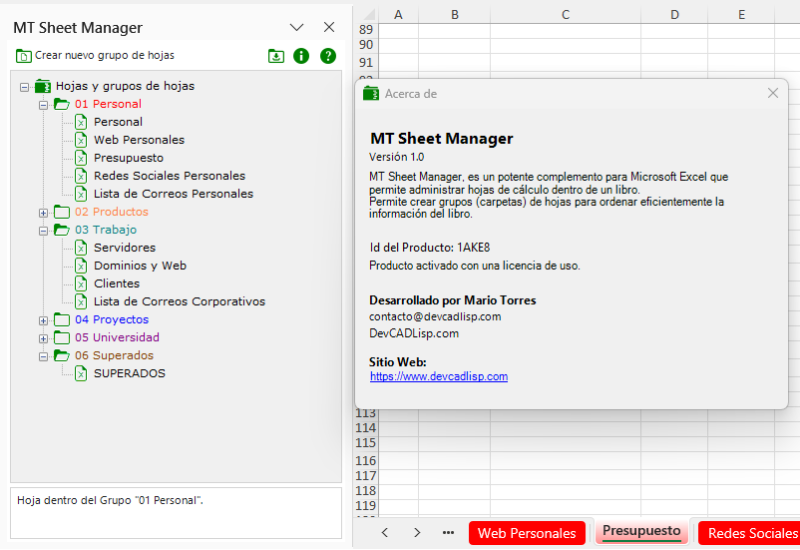The height and width of the screenshot is (550, 800).
Task: Select the 03 Trabajo group label
Action: coord(106,230)
